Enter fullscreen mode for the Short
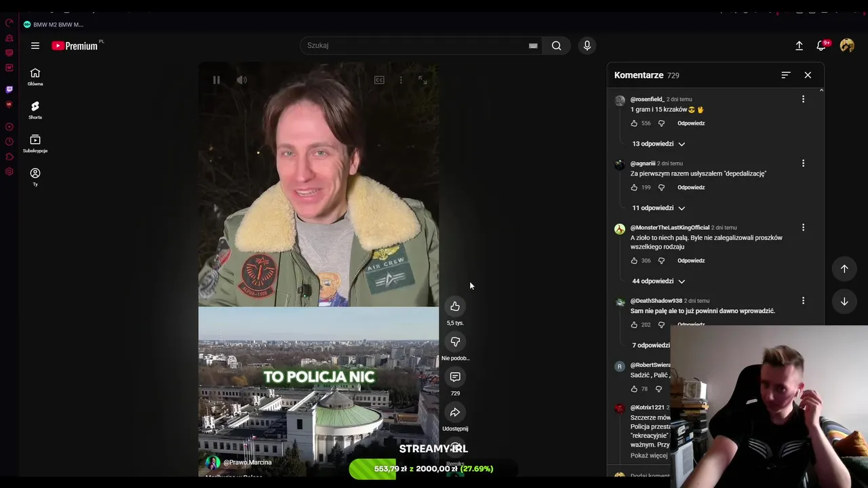868x488 pixels. (422, 80)
